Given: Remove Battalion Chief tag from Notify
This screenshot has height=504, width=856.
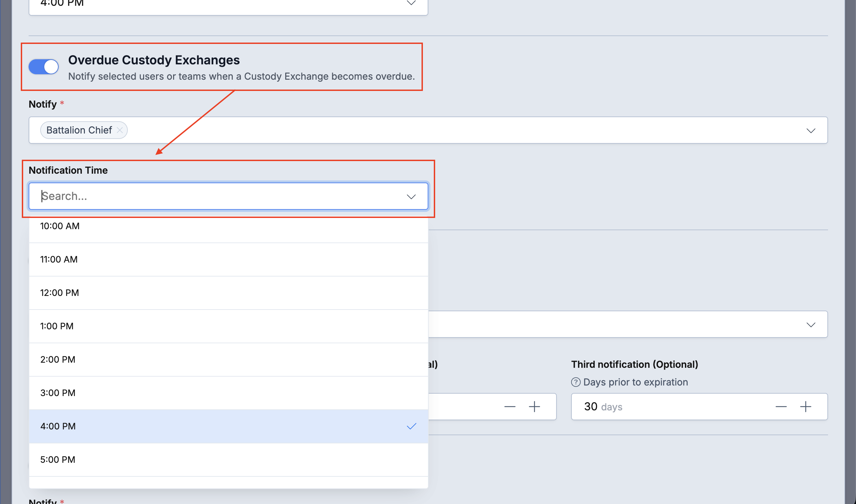Looking at the screenshot, I should click(120, 130).
